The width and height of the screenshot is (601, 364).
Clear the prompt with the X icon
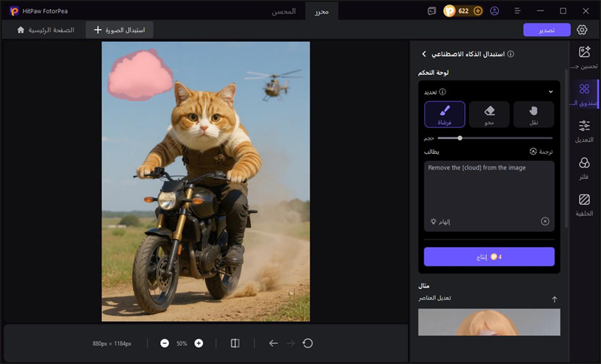(x=545, y=221)
